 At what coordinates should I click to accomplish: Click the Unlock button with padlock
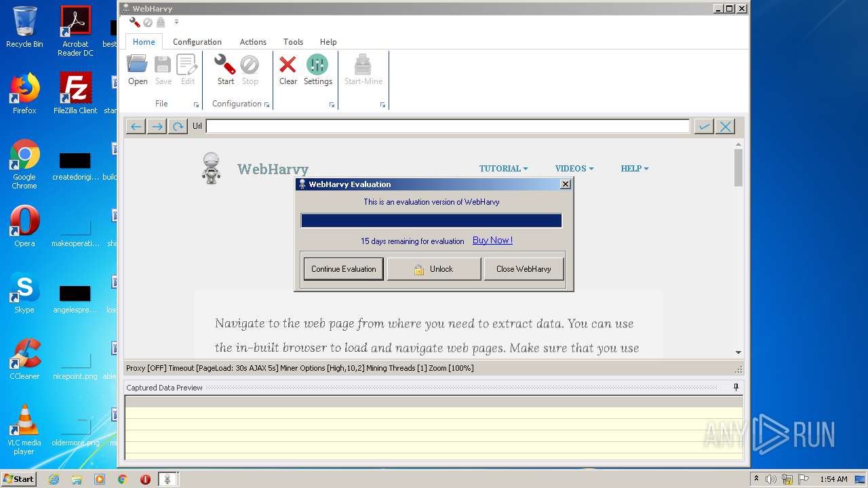(434, 269)
